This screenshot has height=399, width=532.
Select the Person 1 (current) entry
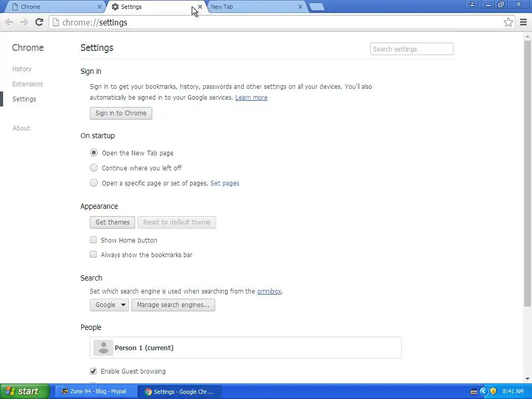(x=246, y=348)
